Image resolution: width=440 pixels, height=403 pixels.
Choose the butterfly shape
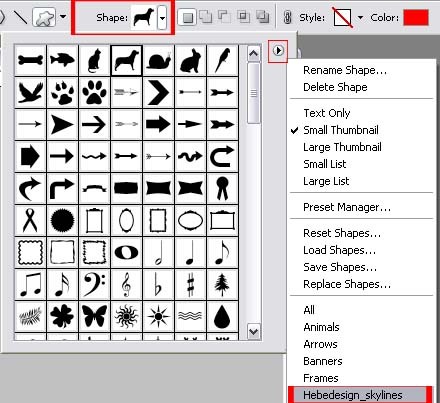coord(94,316)
